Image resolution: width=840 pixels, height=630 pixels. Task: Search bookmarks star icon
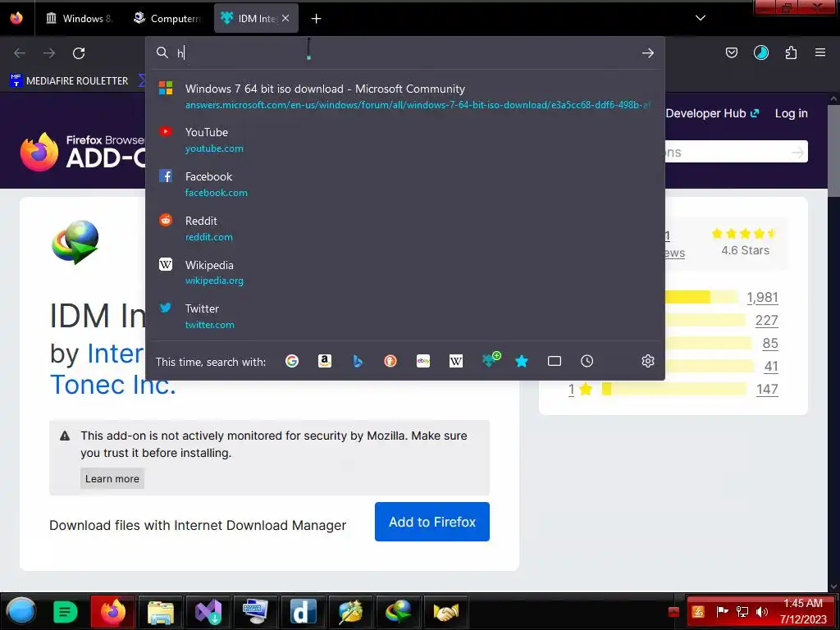click(522, 361)
